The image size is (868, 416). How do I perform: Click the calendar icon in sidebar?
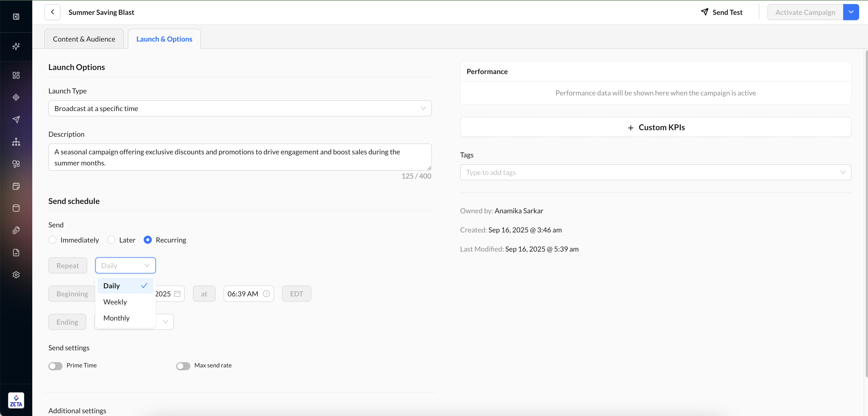click(x=16, y=186)
